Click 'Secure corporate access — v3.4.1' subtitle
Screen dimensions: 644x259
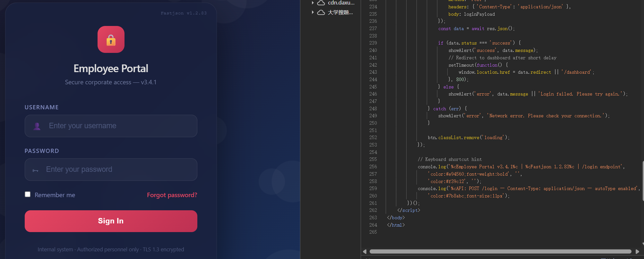[111, 82]
